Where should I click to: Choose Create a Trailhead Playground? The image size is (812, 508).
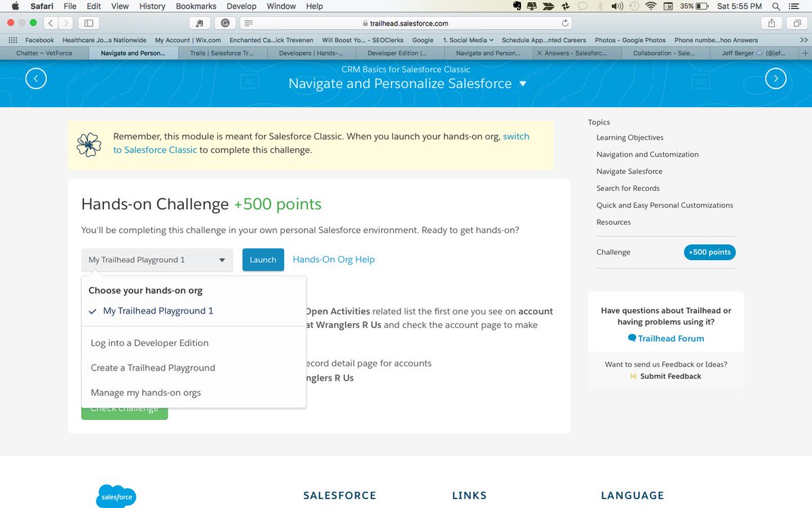pyautogui.click(x=153, y=368)
